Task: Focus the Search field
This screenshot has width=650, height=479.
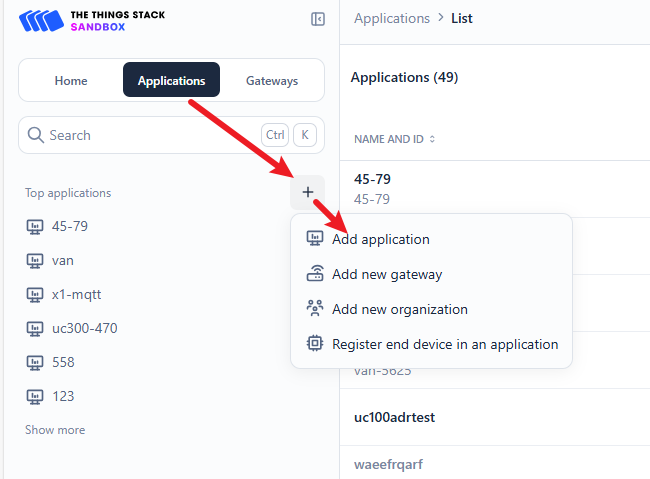Action: click(171, 135)
